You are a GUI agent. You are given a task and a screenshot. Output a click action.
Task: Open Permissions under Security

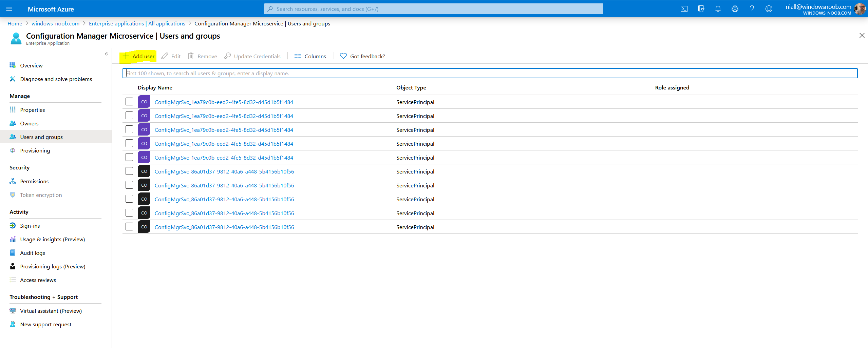click(x=34, y=181)
